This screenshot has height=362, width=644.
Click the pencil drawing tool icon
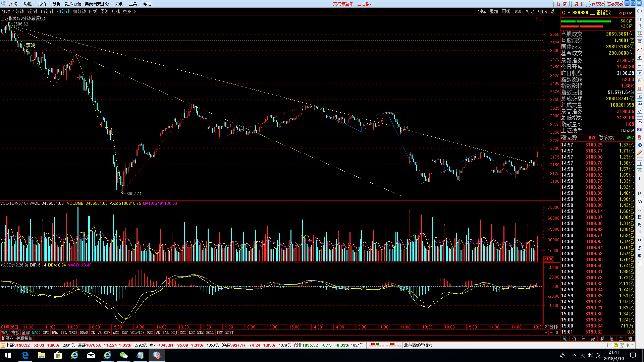pyautogui.click(x=640, y=153)
